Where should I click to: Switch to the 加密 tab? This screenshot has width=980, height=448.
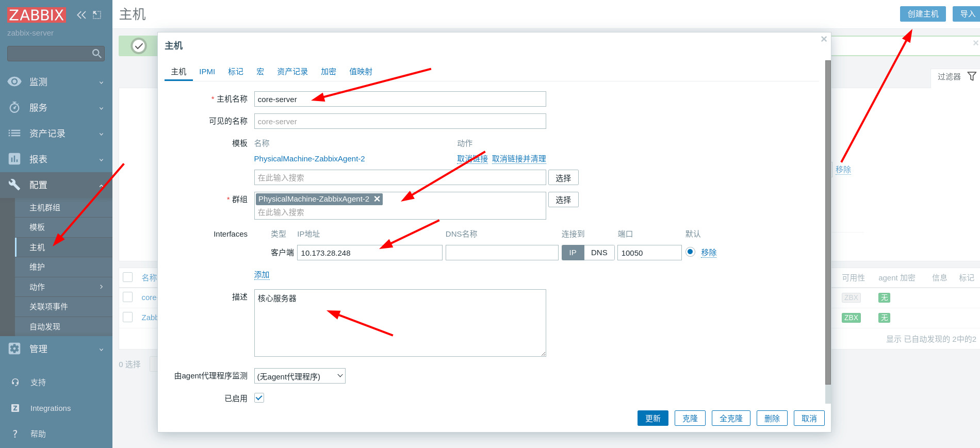tap(329, 72)
